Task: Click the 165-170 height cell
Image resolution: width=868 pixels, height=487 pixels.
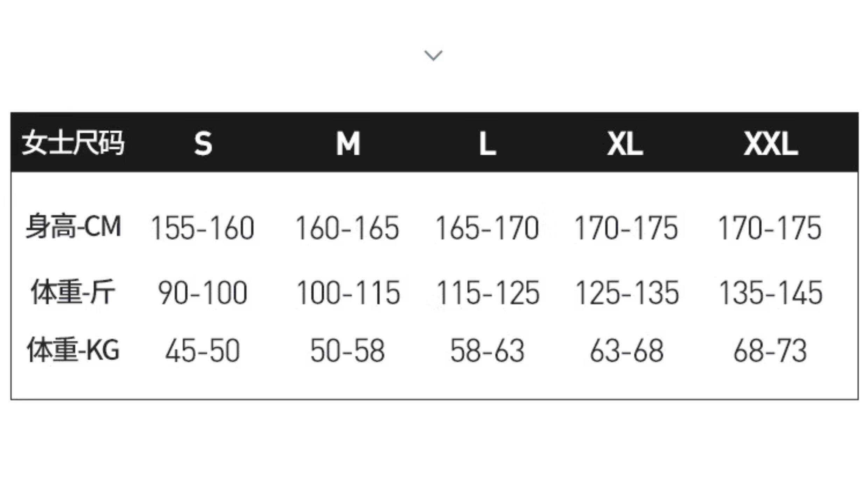Action: (x=487, y=228)
